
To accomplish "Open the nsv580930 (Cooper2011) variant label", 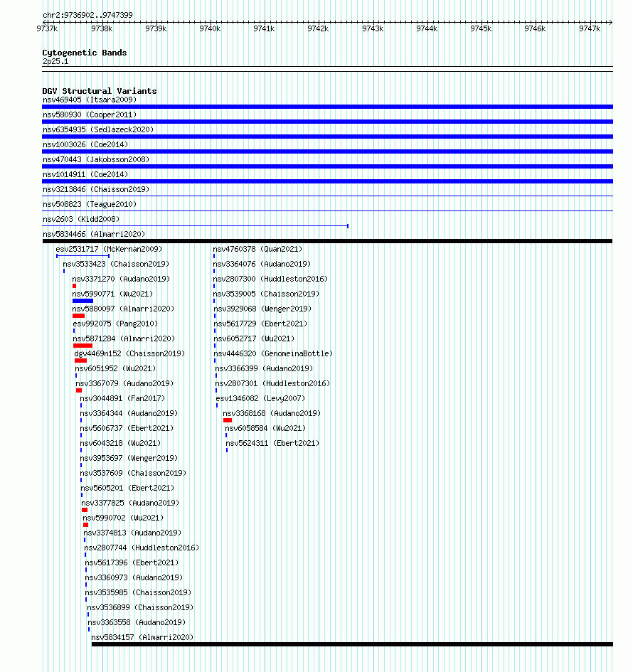I will pyautogui.click(x=90, y=115).
